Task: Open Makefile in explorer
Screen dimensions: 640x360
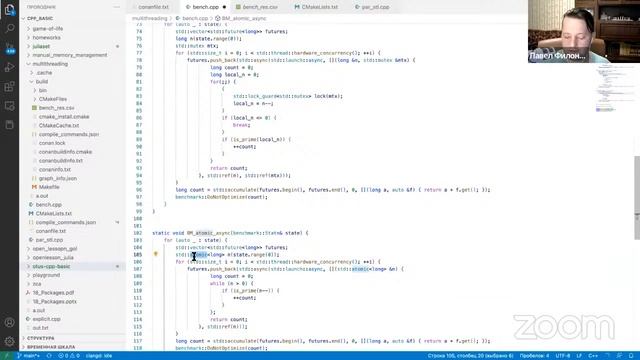Action: click(x=49, y=187)
